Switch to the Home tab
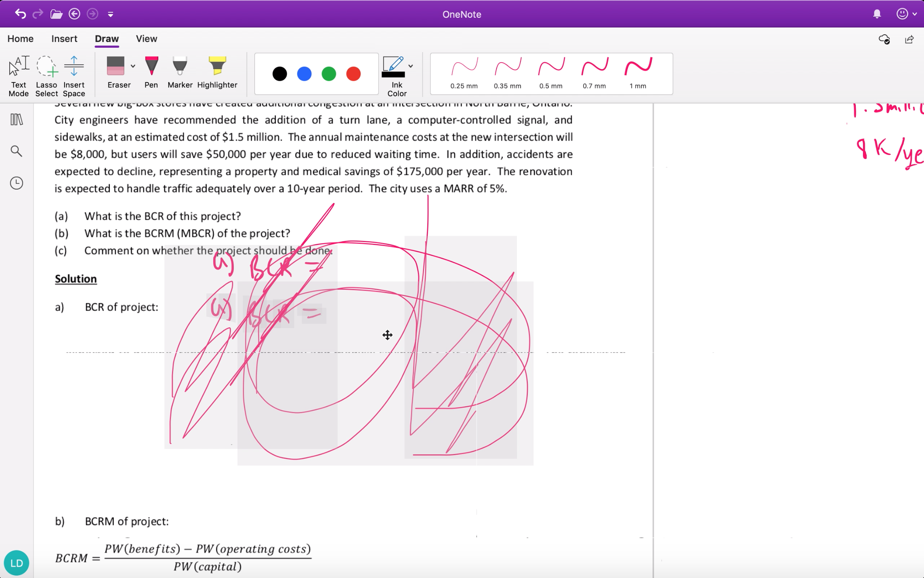Image resolution: width=924 pixels, height=578 pixels. click(x=20, y=39)
